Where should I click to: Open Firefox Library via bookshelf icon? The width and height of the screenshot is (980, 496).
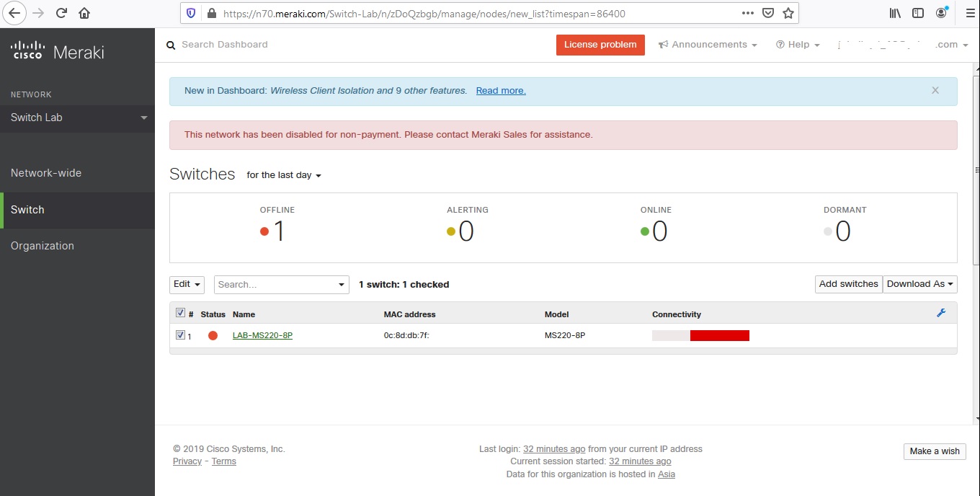894,12
